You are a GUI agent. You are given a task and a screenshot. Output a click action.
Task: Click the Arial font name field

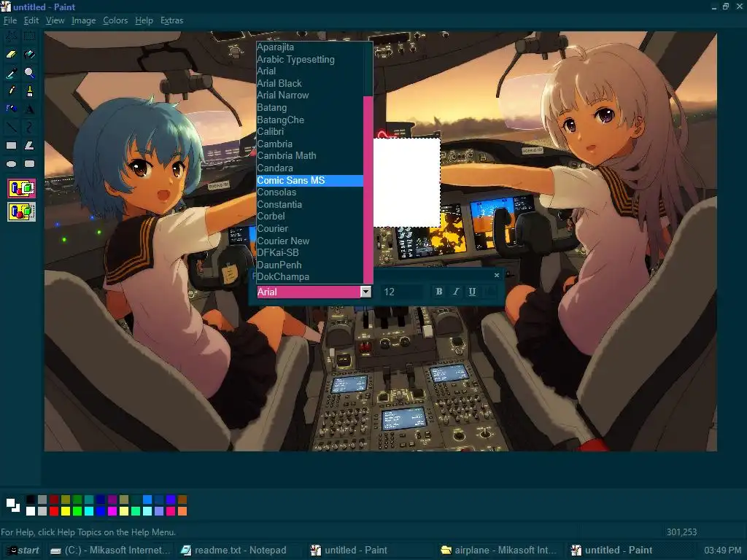[309, 292]
